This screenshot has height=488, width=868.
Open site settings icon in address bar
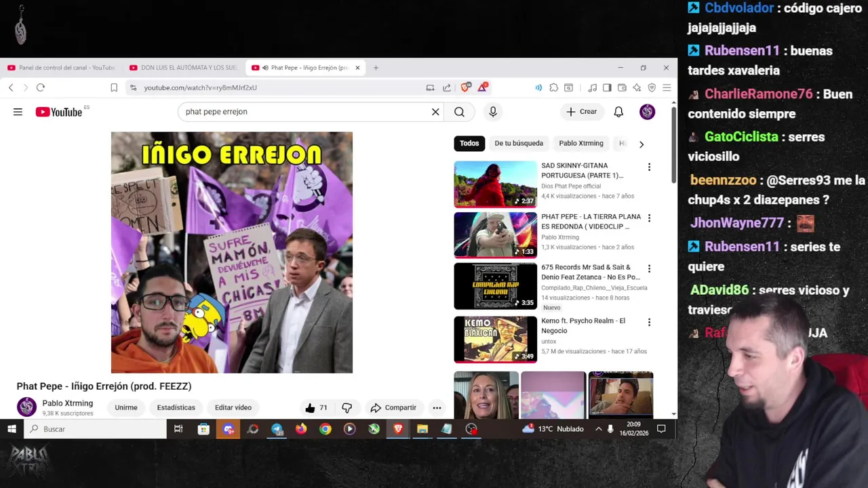[133, 87]
